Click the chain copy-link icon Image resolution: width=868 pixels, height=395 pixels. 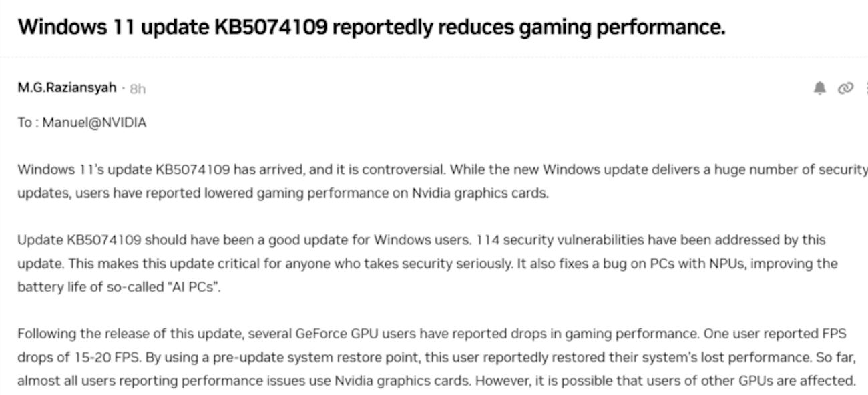click(845, 88)
